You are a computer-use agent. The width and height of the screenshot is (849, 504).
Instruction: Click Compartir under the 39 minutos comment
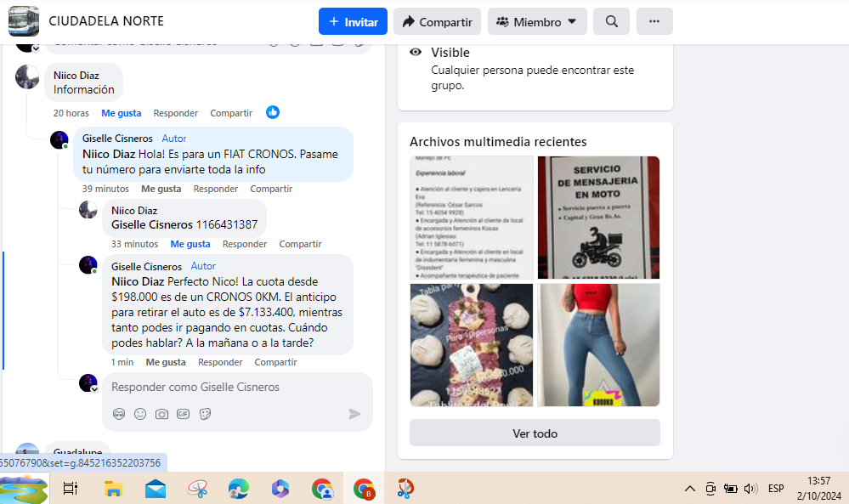pos(271,189)
